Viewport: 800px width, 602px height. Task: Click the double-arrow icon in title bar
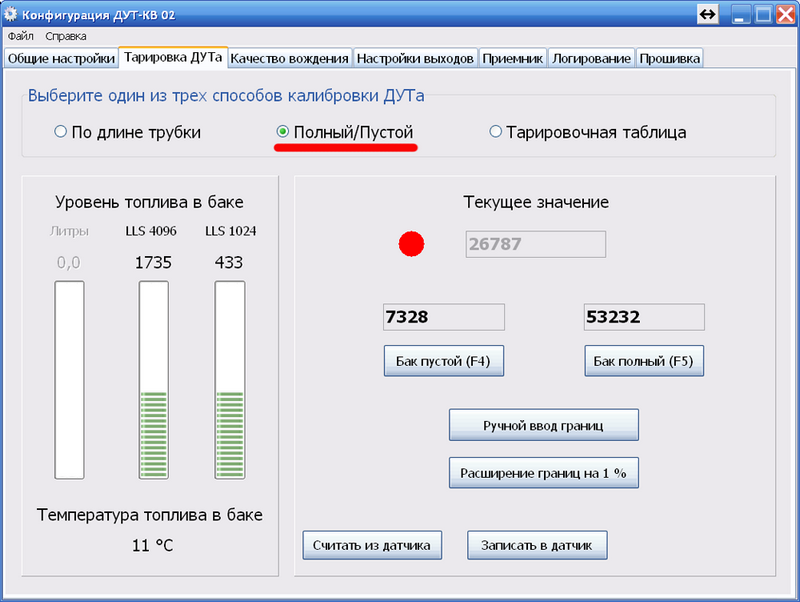[708, 14]
